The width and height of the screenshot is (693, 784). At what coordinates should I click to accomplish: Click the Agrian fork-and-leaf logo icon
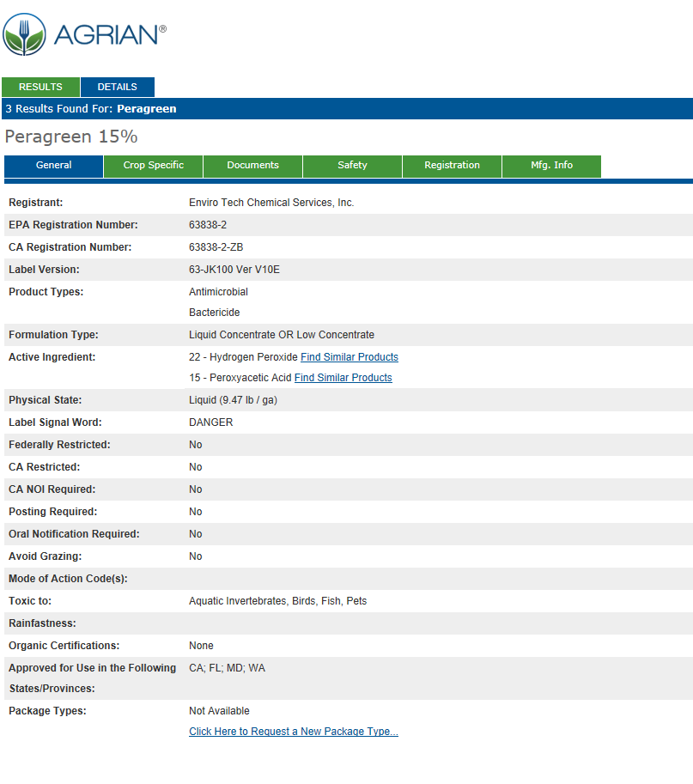pyautogui.click(x=24, y=35)
